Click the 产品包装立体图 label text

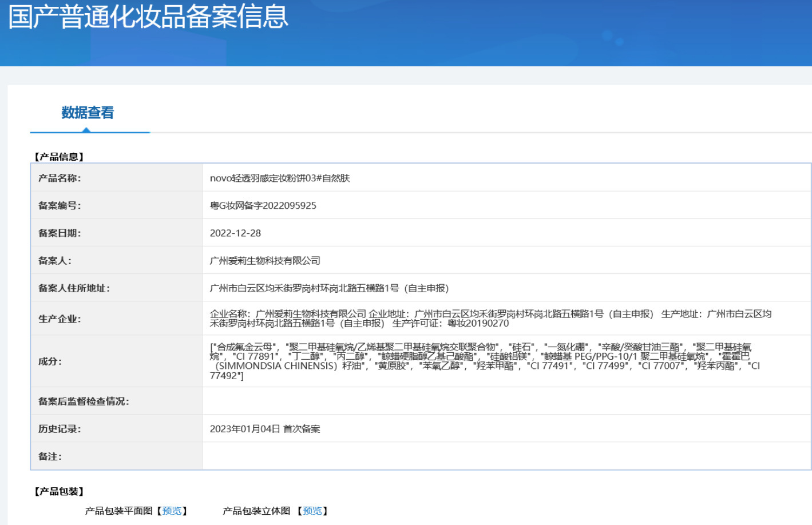[256, 511]
